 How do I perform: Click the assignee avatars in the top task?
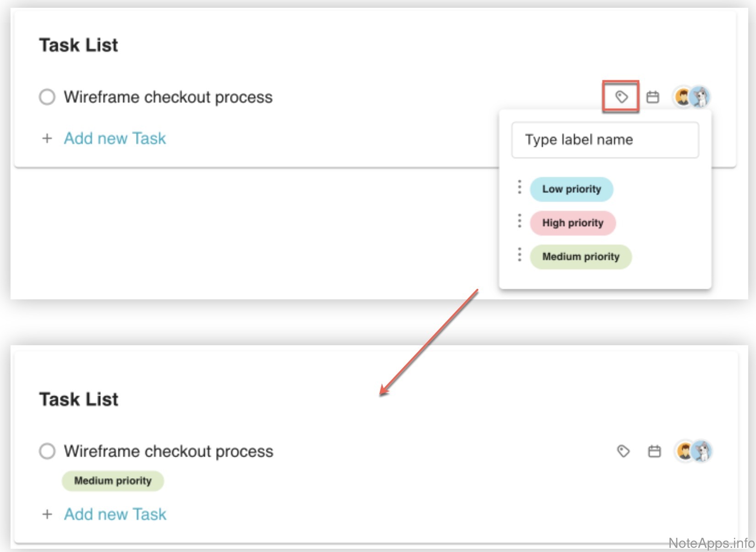[691, 97]
